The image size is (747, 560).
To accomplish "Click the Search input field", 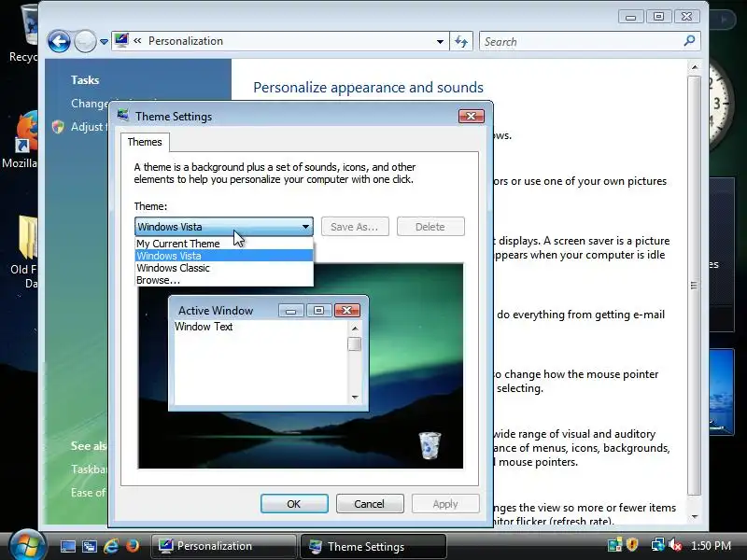I will click(580, 41).
